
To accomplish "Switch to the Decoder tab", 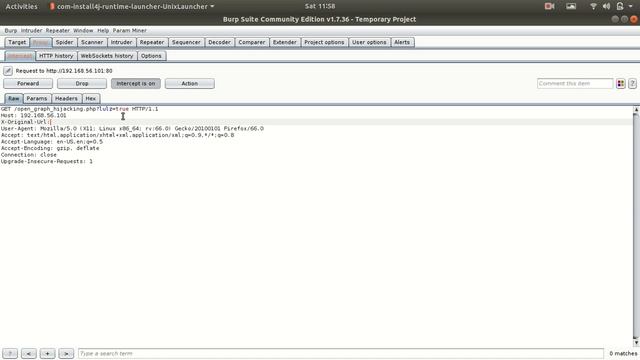I will (219, 42).
